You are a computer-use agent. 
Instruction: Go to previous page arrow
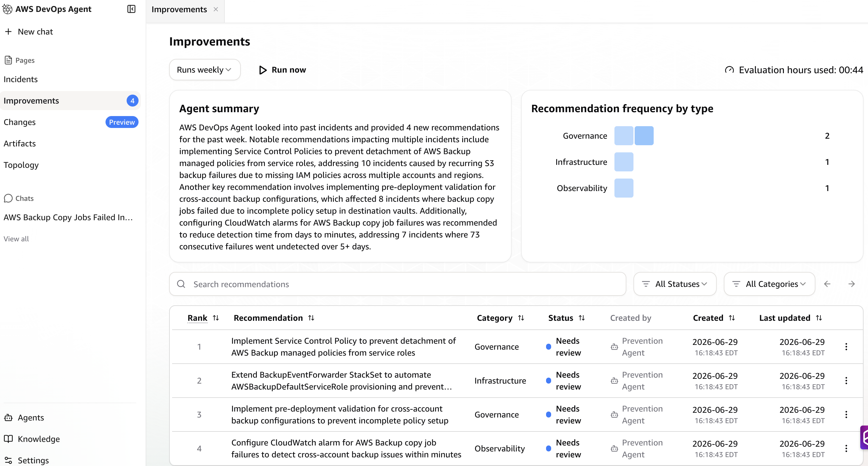tap(827, 284)
